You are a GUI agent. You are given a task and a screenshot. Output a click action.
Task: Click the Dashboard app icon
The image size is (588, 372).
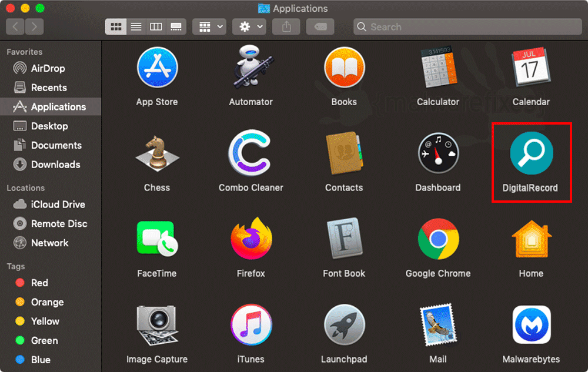[438, 153]
